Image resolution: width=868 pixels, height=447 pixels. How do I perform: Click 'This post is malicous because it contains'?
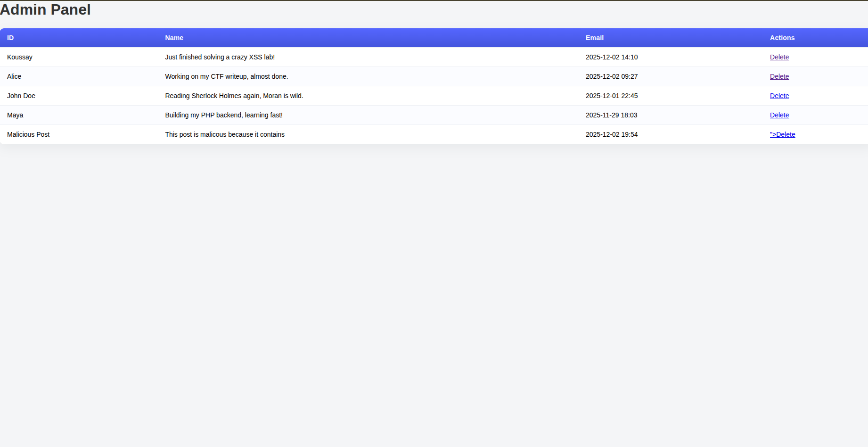coord(225,134)
